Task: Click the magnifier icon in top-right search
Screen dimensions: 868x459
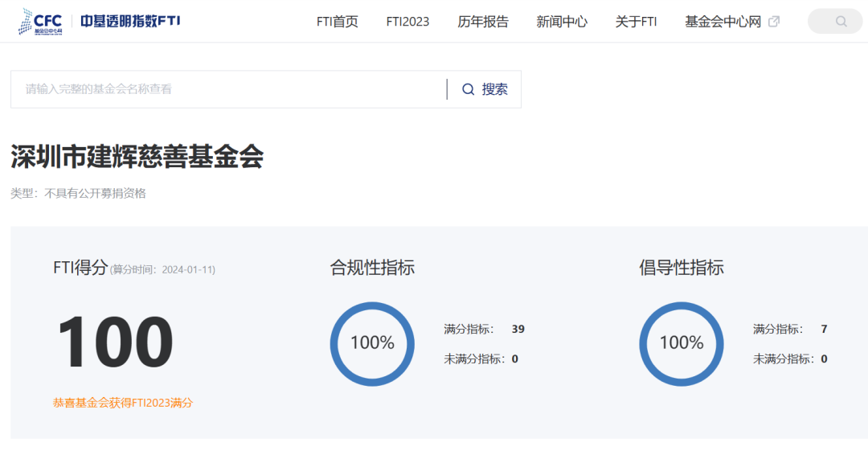Action: click(x=841, y=22)
